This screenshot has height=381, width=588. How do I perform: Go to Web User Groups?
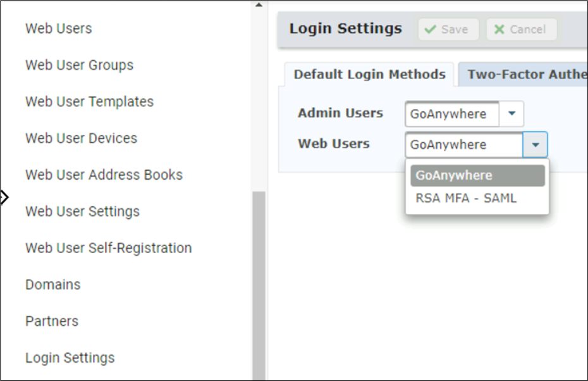pos(79,65)
